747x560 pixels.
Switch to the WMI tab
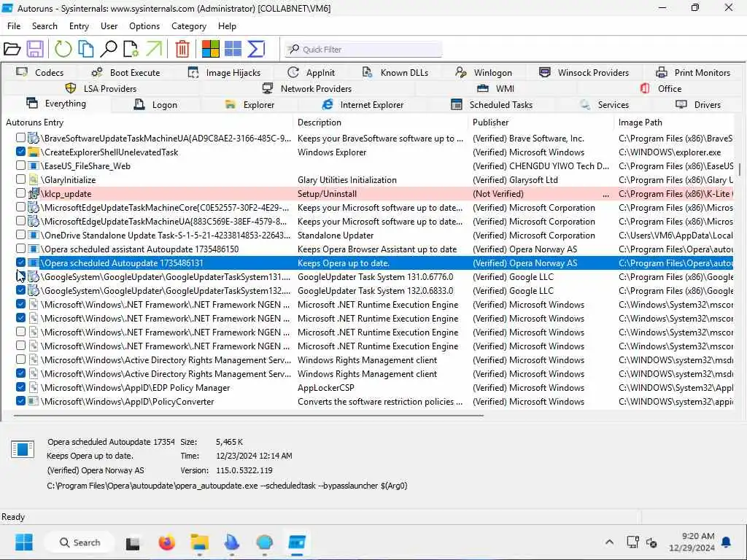pos(495,88)
